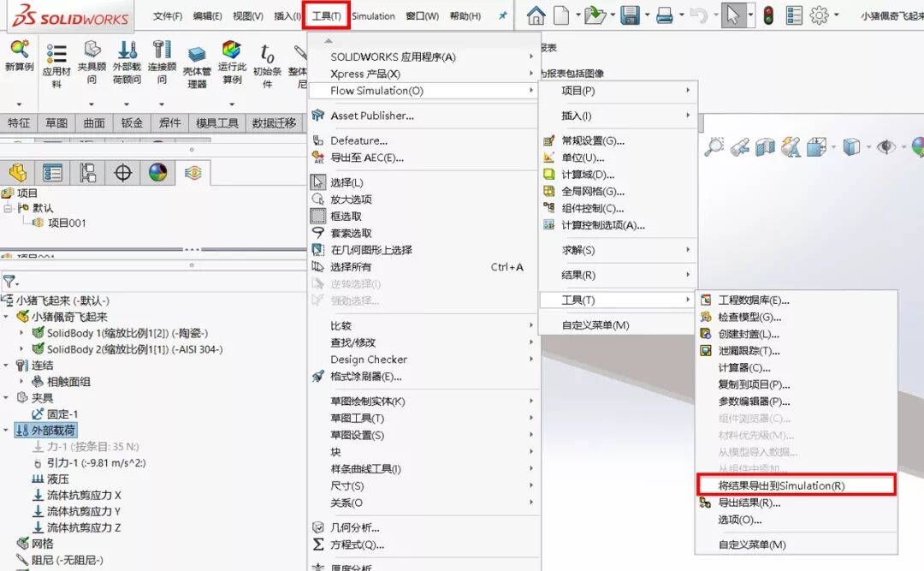Click the Home icon in top toolbar
Screen dimensions: 924x571
pos(536,15)
